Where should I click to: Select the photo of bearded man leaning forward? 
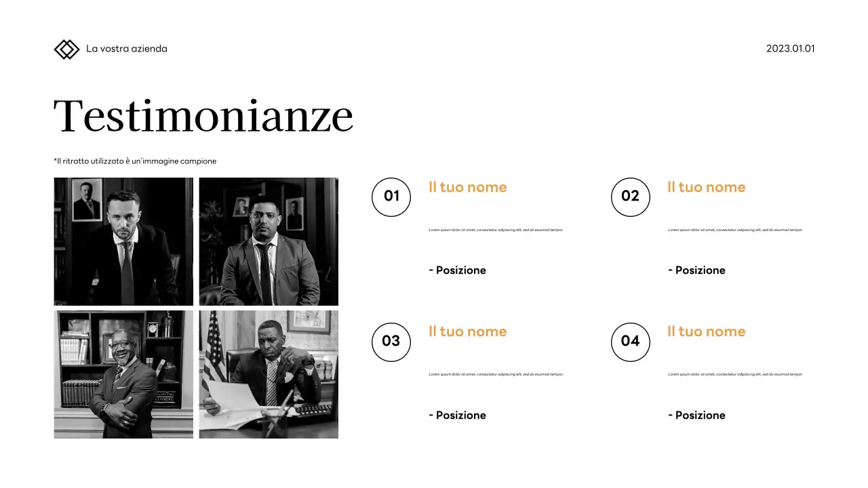coord(123,241)
